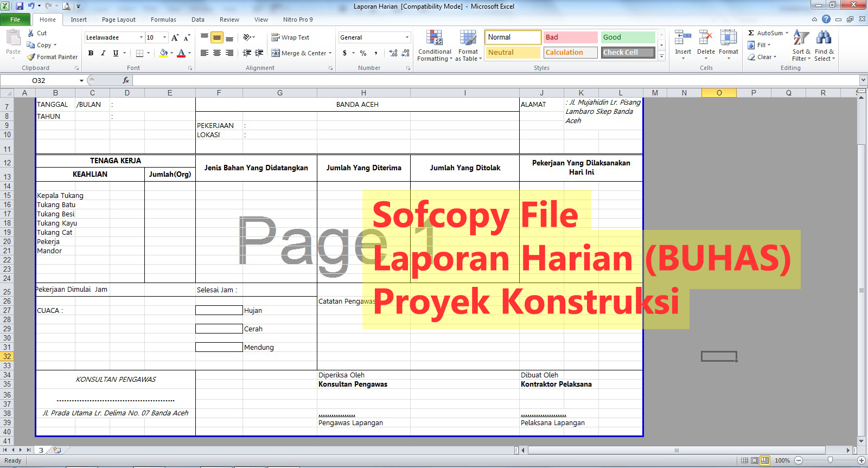Click the Insert Function fx icon
This screenshot has width=868, height=468.
126,80
